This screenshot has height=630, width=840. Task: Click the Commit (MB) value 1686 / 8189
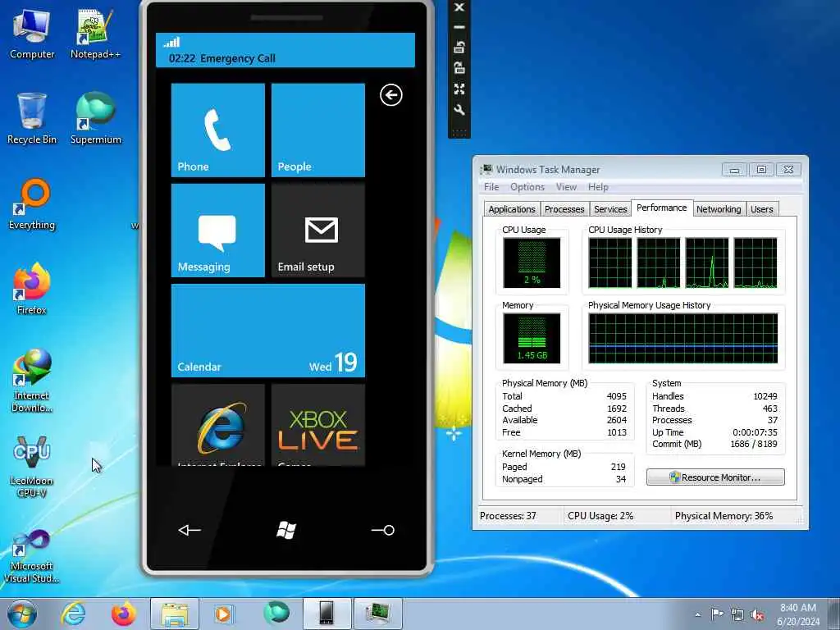click(754, 444)
